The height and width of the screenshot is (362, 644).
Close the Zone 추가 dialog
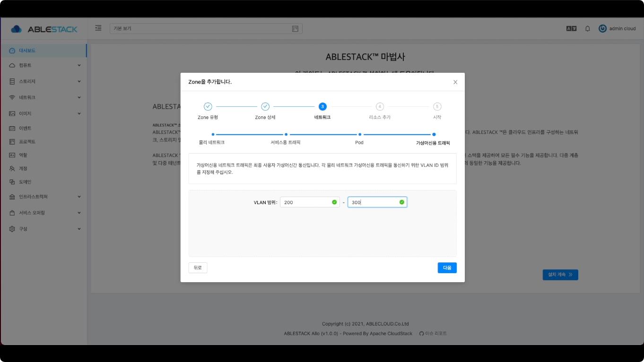pyautogui.click(x=455, y=82)
